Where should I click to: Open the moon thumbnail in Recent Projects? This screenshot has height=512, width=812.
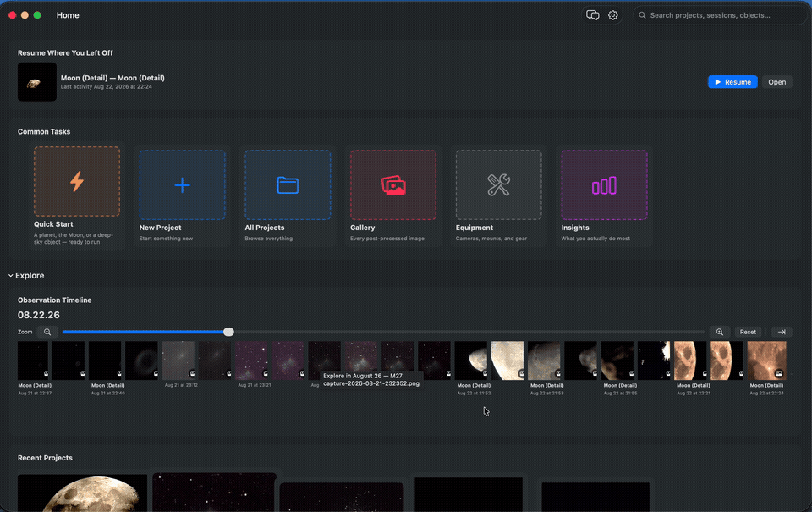point(82,493)
